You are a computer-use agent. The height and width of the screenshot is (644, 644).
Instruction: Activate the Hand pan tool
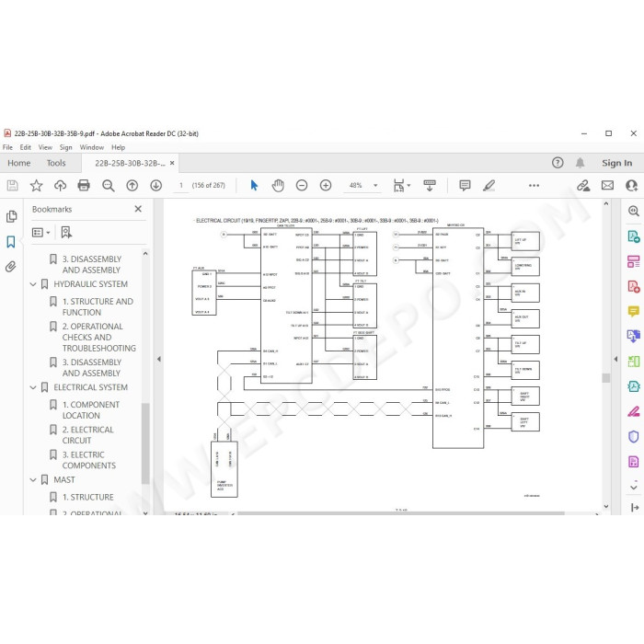pyautogui.click(x=278, y=186)
